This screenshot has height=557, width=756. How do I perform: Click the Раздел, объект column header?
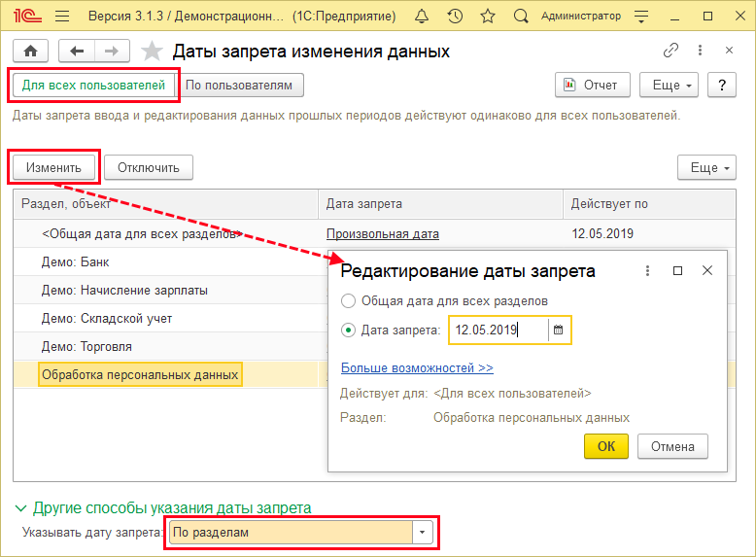166,204
